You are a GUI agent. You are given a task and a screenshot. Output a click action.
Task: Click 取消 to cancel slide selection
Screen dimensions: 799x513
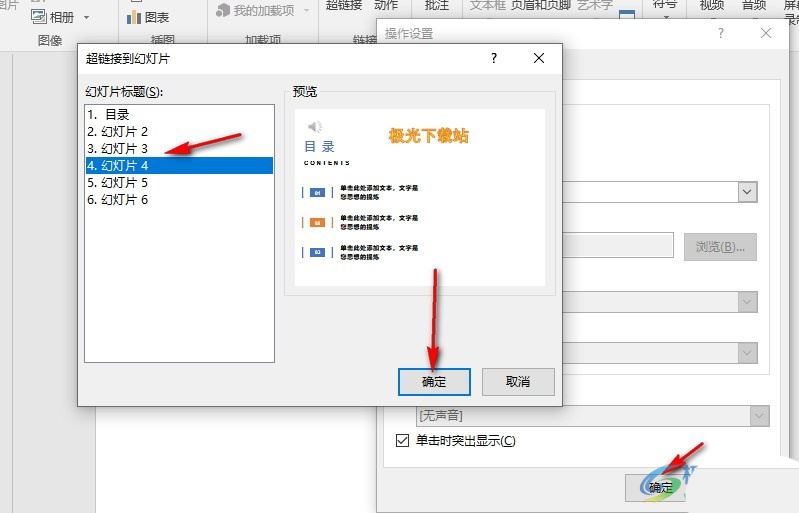pos(517,381)
